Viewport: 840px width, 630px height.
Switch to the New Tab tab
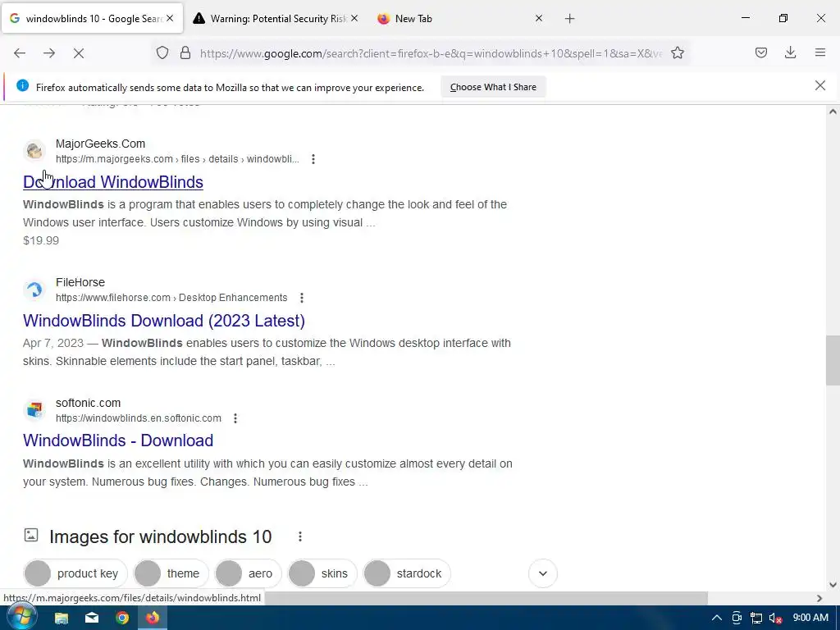coord(459,19)
